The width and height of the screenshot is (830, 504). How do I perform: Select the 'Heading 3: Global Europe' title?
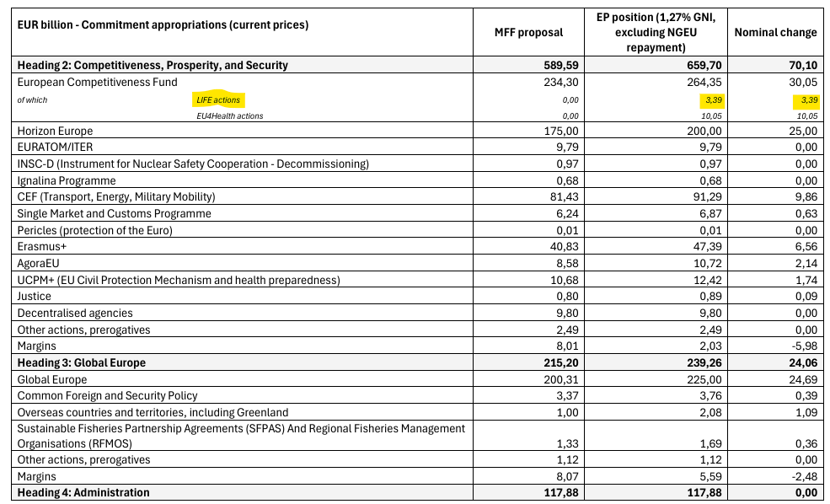(81, 362)
